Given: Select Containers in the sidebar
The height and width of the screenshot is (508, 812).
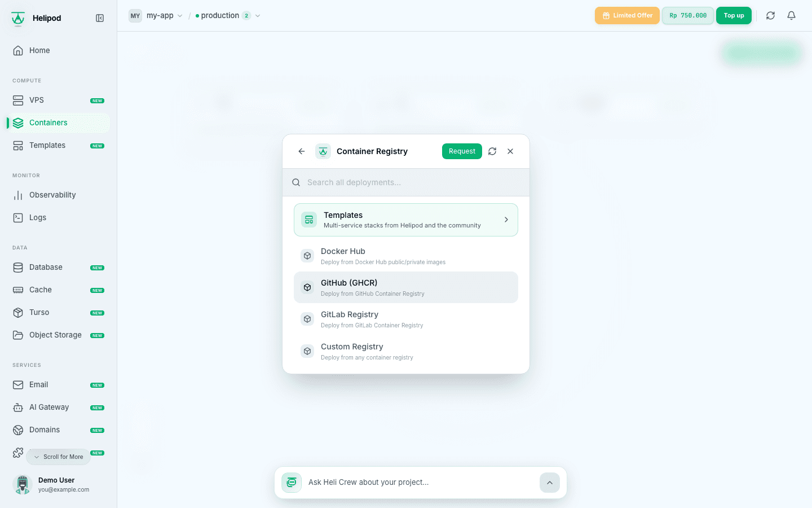Looking at the screenshot, I should point(59,122).
